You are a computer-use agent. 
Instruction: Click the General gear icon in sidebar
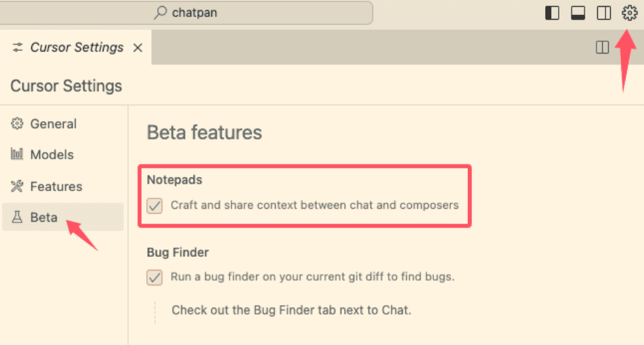17,123
